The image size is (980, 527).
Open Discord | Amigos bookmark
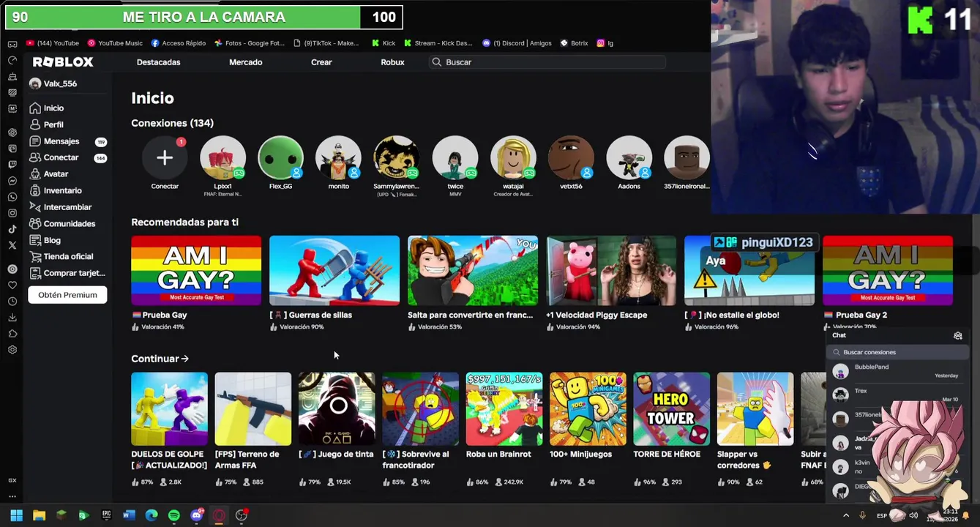[517, 43]
